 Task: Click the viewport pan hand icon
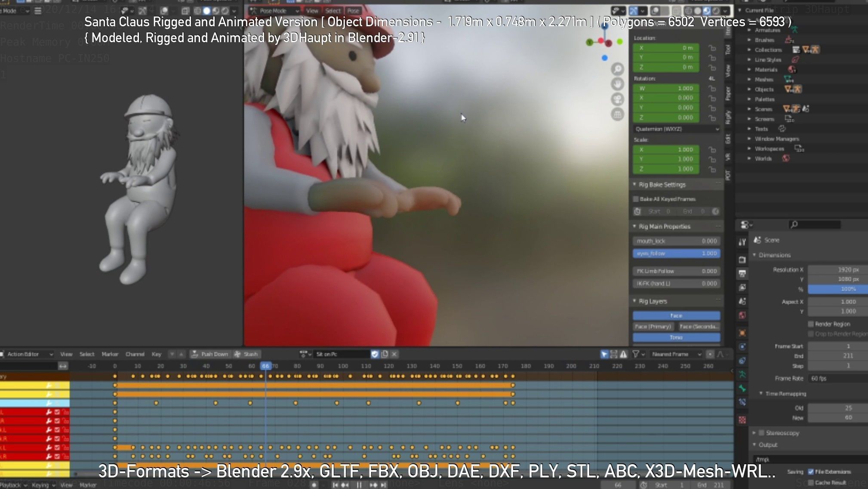[618, 84]
